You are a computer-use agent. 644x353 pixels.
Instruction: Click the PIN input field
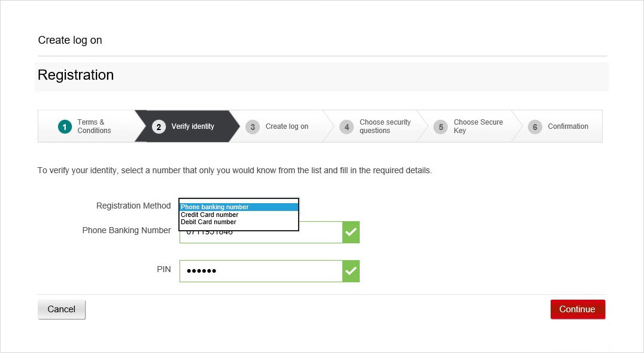261,271
